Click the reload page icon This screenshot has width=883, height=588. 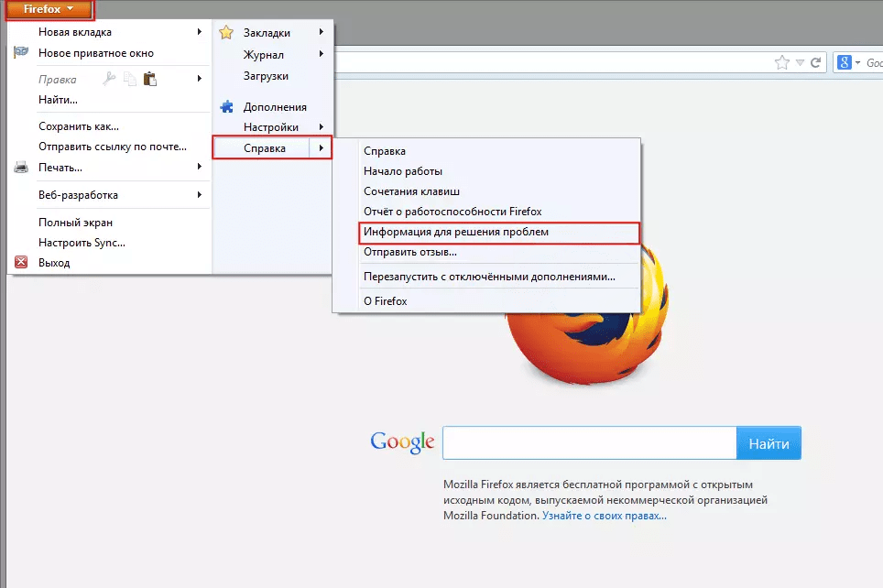click(815, 62)
